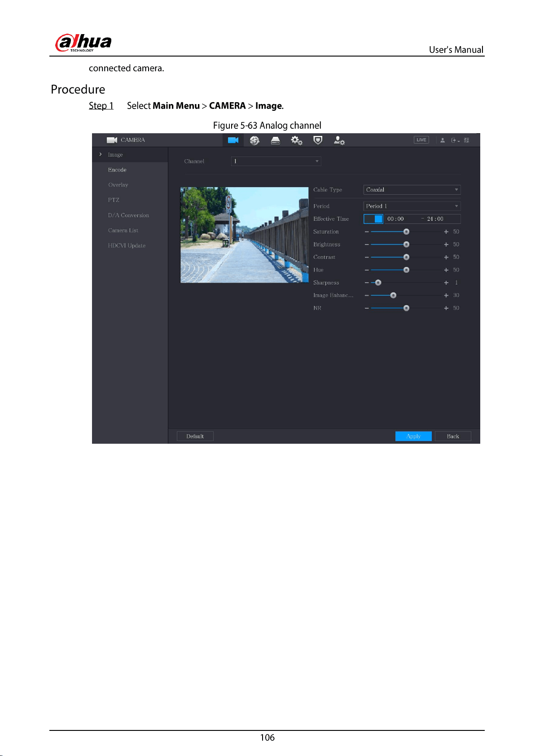
Task: Decrease Saturation with minus icon
Action: (x=367, y=232)
